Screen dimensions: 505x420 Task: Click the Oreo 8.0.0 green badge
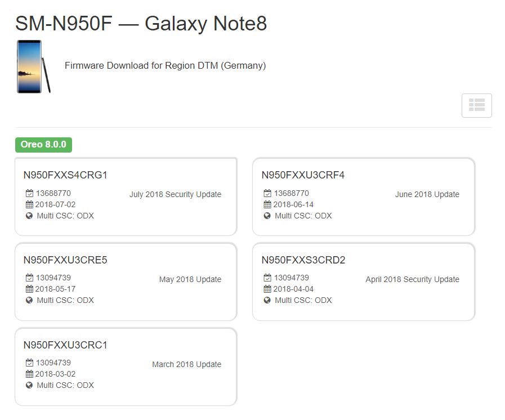click(43, 145)
